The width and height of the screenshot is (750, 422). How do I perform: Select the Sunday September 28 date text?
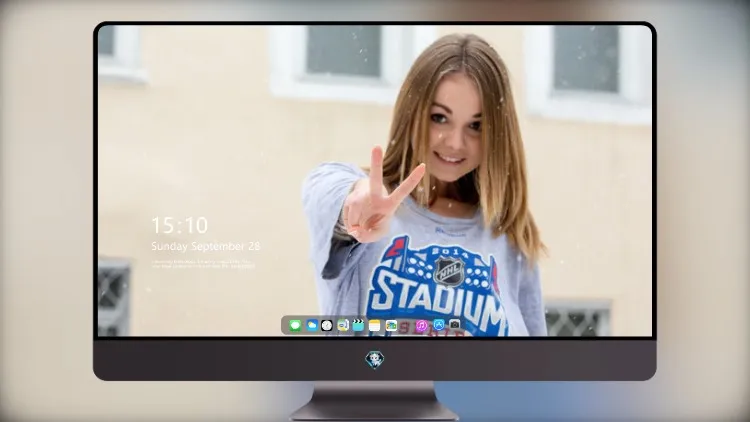tap(206, 246)
